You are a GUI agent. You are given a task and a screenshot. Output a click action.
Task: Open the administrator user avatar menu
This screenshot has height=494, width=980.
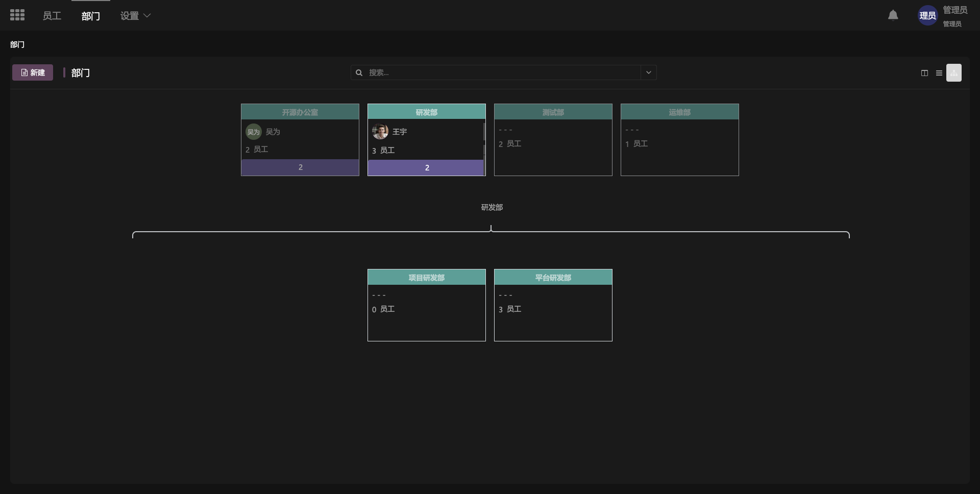927,16
